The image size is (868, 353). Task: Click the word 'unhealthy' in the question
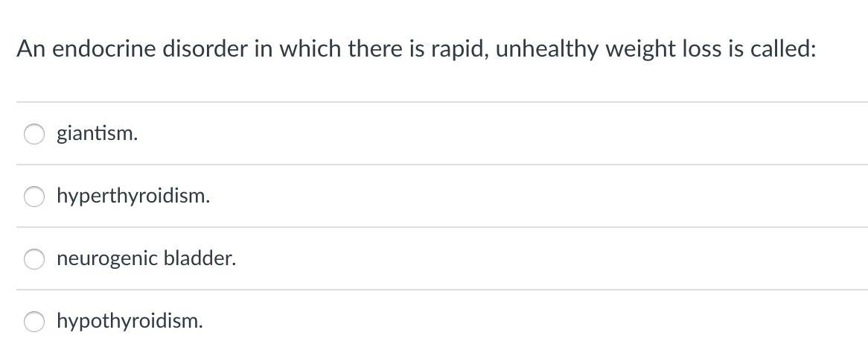pyautogui.click(x=547, y=50)
